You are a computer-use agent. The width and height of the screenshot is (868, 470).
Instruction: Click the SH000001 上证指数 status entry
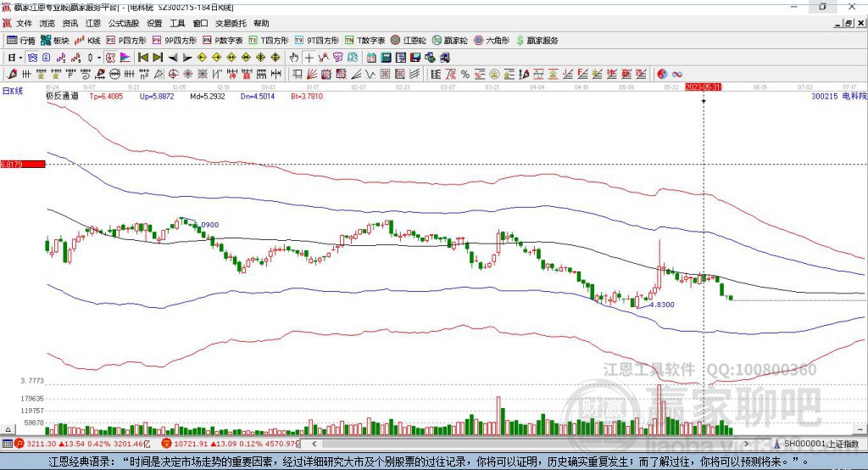pos(818,444)
